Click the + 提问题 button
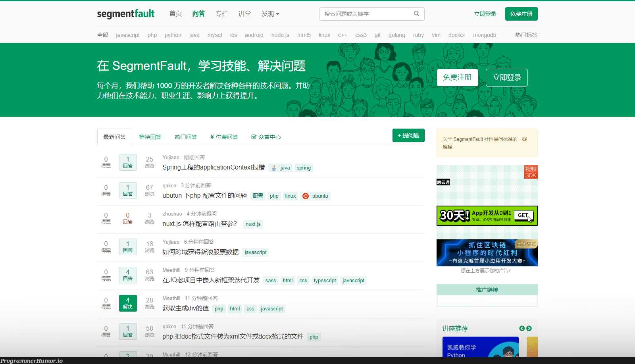This screenshot has width=635, height=364. pyautogui.click(x=408, y=135)
